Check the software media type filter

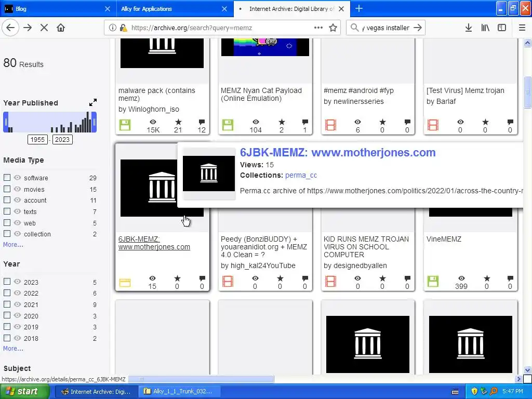tap(7, 178)
